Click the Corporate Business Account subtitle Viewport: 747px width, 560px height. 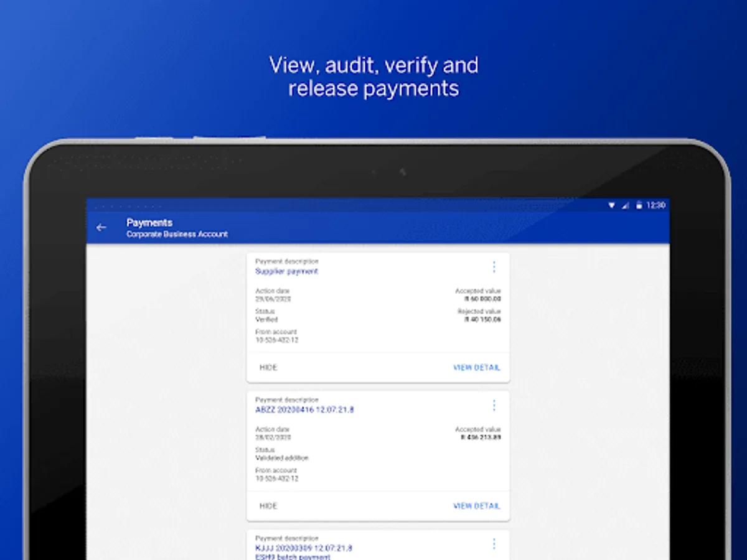(x=177, y=235)
